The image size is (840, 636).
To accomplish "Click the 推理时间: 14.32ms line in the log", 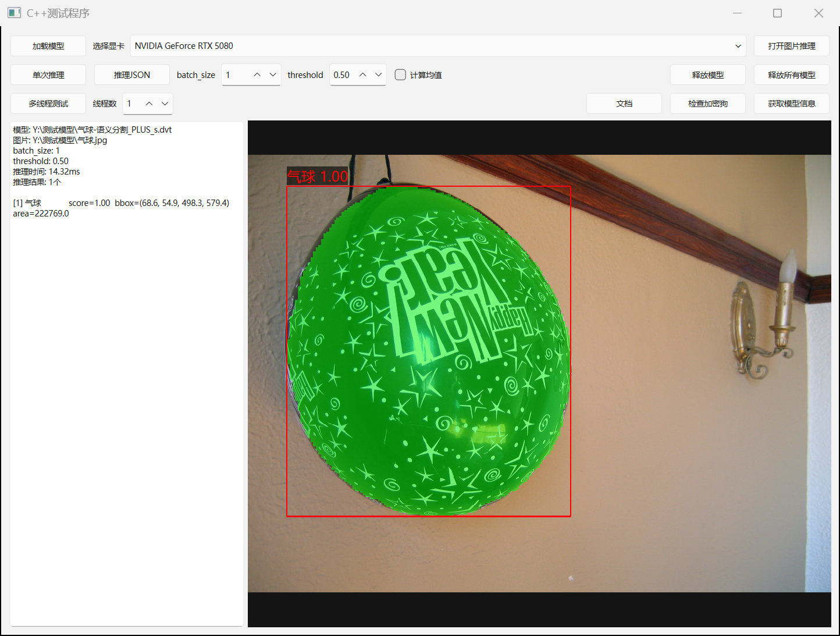I will 47,172.
